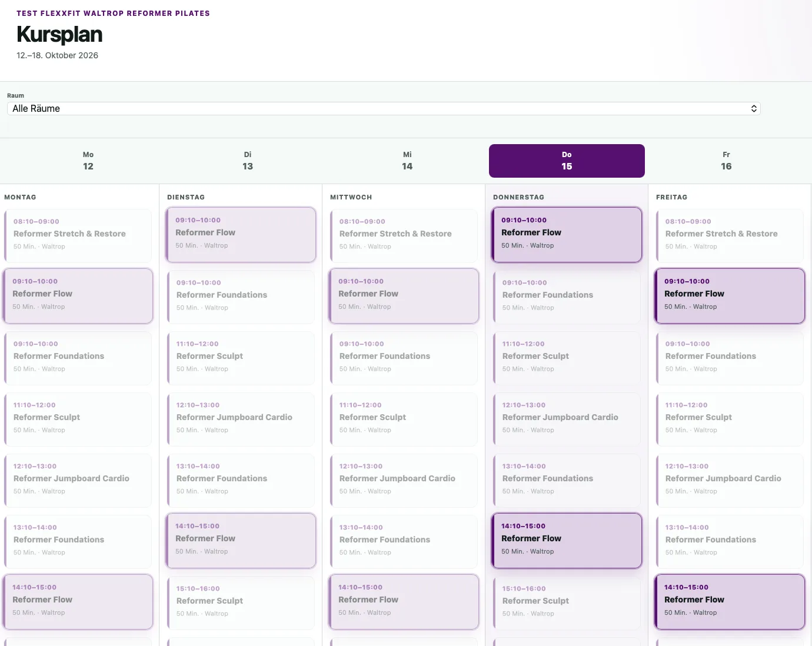Switch to the Mo 12 day tab
This screenshot has height=646, width=812.
pyautogui.click(x=88, y=161)
